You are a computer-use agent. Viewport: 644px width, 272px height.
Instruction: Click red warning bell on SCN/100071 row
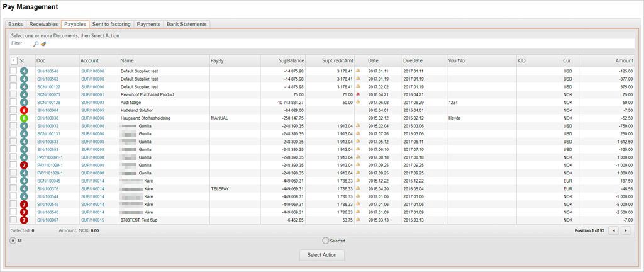358,94
